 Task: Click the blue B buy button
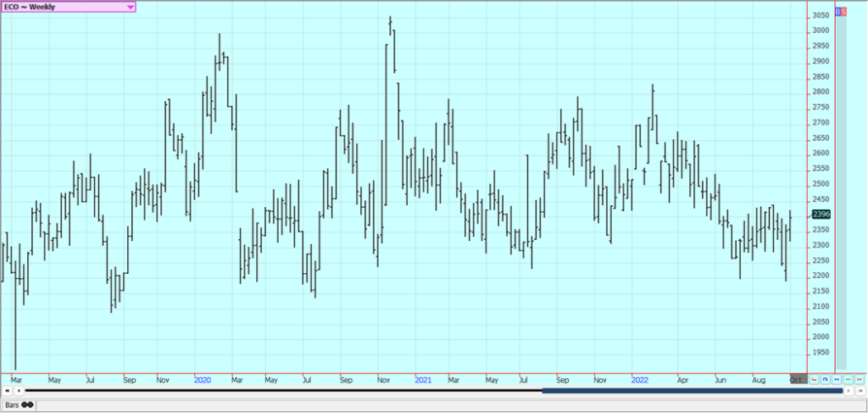[x=837, y=11]
